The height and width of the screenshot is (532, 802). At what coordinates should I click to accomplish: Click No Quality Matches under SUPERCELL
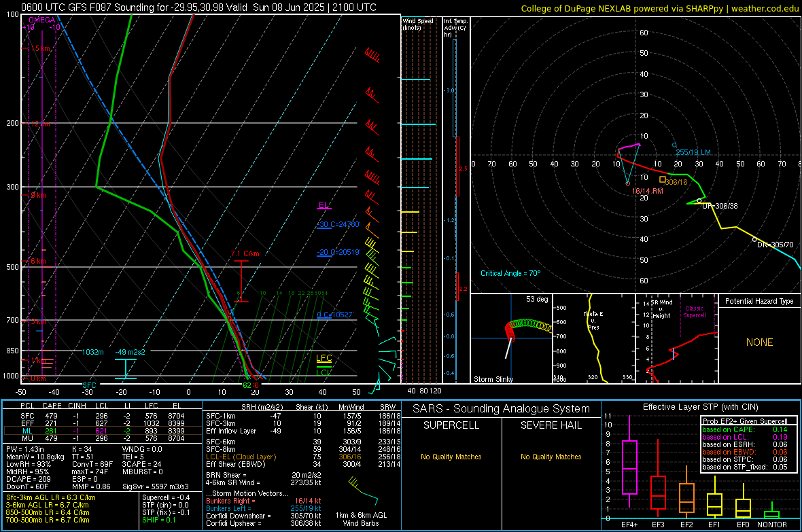(451, 457)
